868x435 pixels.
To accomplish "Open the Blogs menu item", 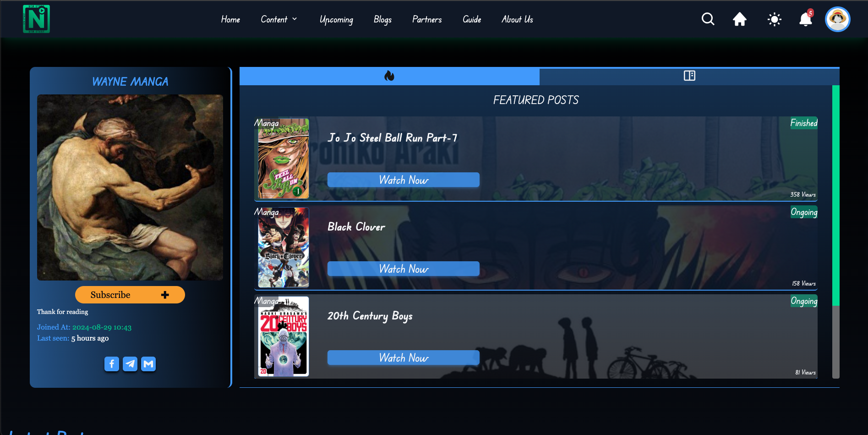I will pyautogui.click(x=382, y=19).
